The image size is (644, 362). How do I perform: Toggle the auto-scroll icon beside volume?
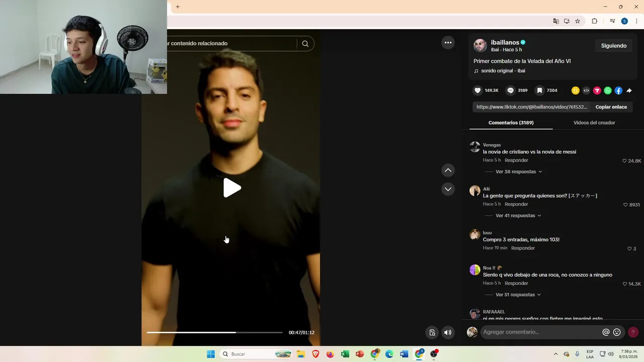click(x=432, y=332)
